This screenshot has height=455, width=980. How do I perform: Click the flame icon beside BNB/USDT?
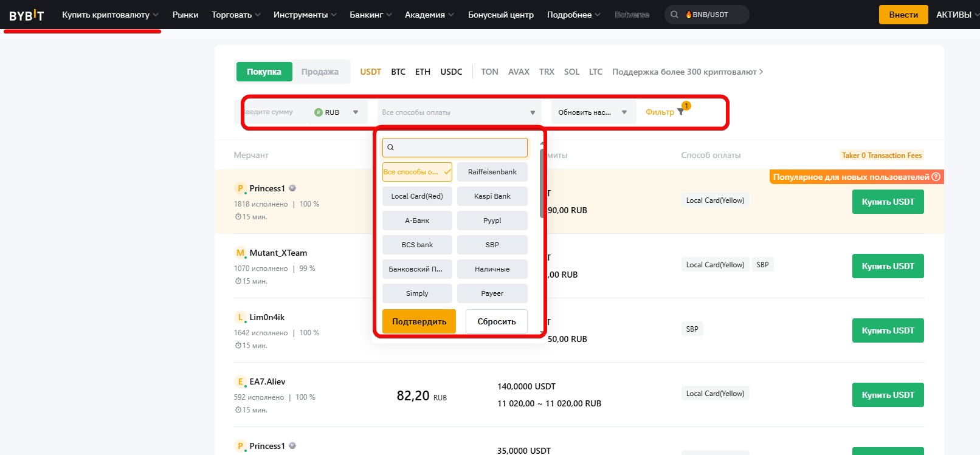click(x=689, y=15)
